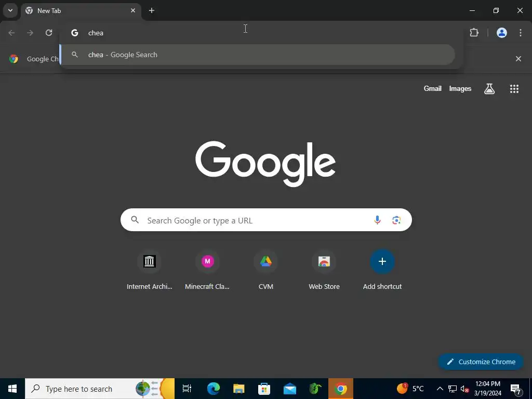Open the Images link
Viewport: 532px width, 399px height.
click(x=460, y=88)
